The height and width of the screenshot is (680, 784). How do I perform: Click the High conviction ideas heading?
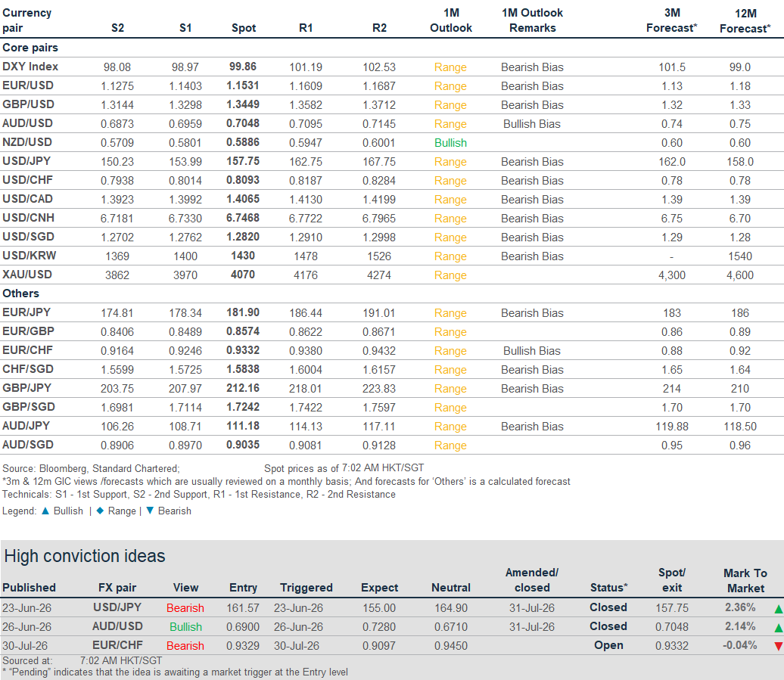[x=85, y=556]
